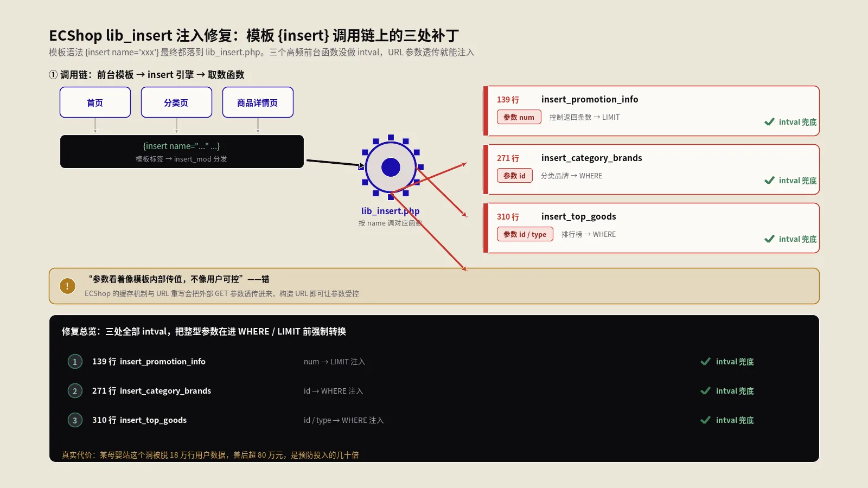
Task: Click 控制返回条数 → LIMIT description
Action: 584,117
